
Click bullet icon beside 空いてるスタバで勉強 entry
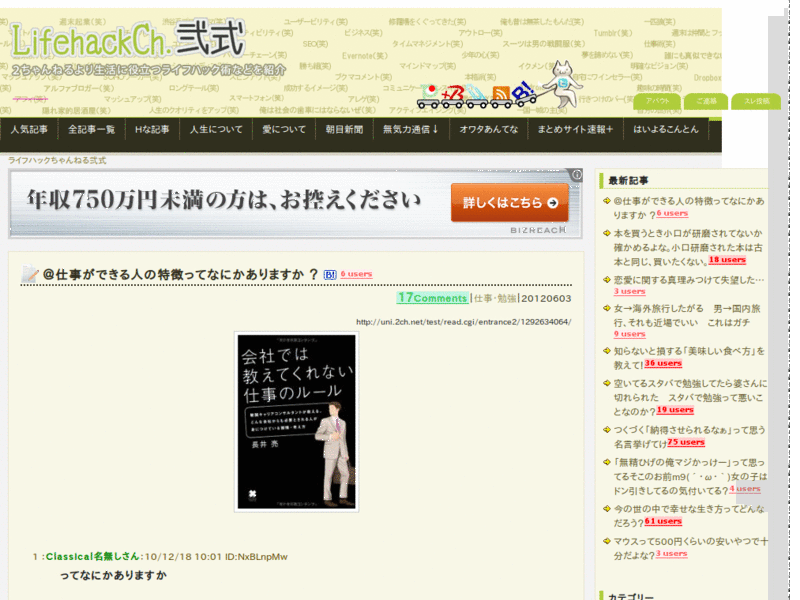click(607, 383)
